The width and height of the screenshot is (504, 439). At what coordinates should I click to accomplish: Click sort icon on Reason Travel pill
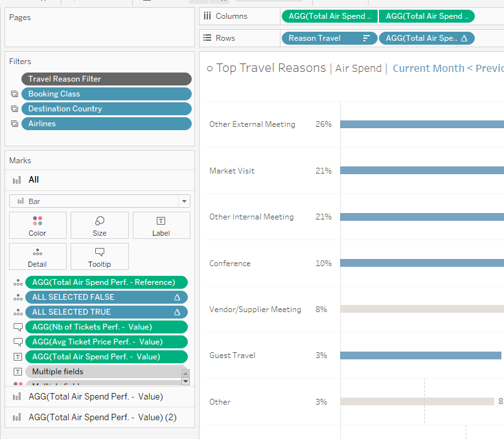coord(366,38)
